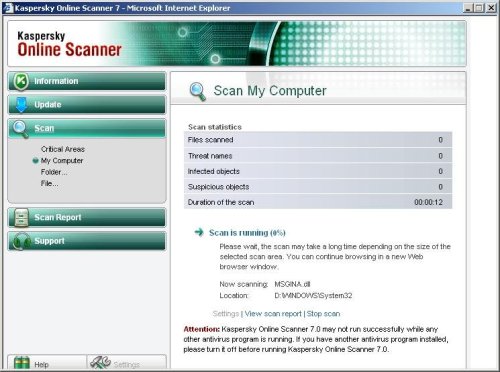Viewport: 500px width, 372px height.
Task: Close the Kaspersky Online Scanner window
Action: [491, 8]
